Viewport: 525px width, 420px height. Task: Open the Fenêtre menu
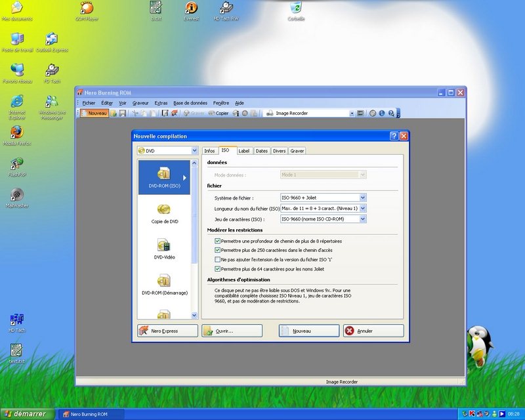tap(221, 103)
